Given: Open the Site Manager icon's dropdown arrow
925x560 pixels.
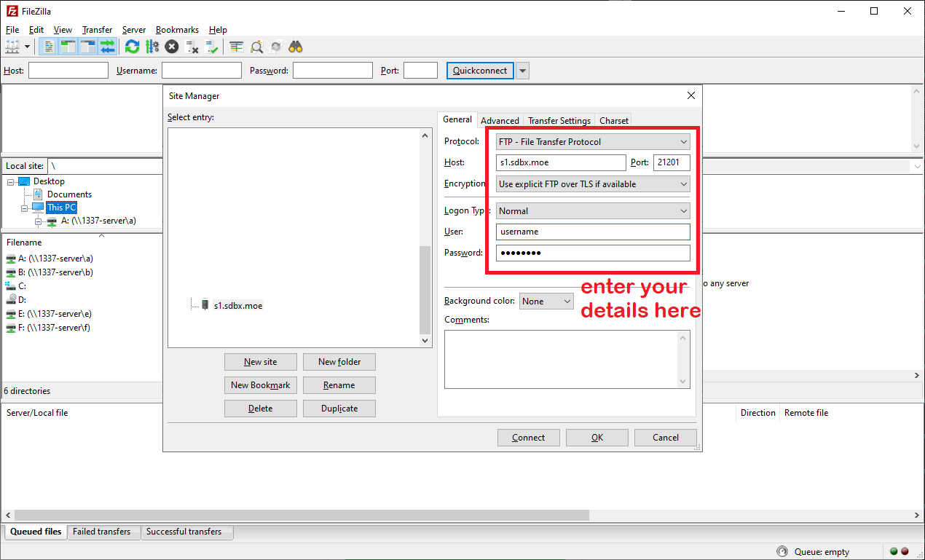Looking at the screenshot, I should pyautogui.click(x=28, y=47).
